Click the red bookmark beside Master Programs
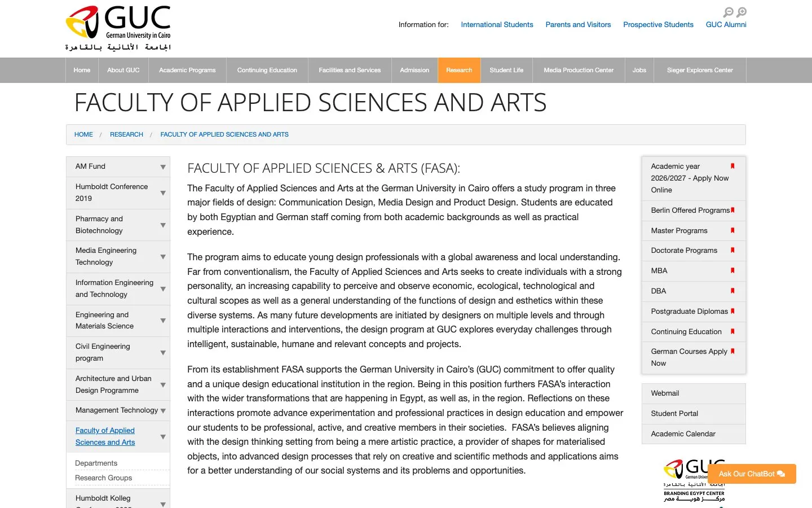 732,230
